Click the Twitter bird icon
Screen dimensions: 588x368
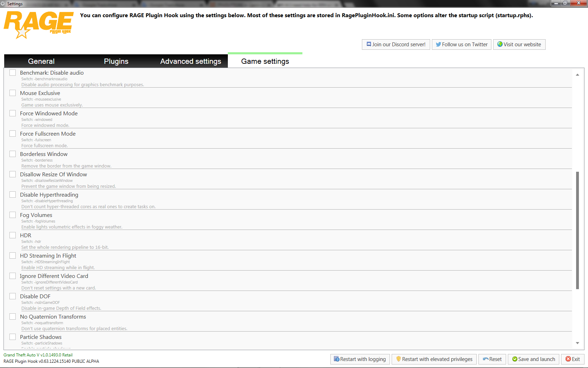[x=438, y=45]
